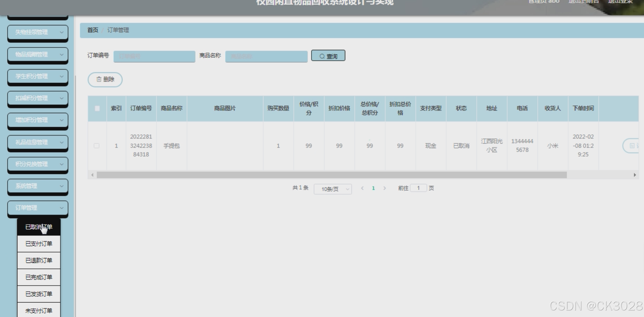Screen dimensions: 644x317
Task: Click the partially visible details icon button in row 1
Action: [631, 146]
